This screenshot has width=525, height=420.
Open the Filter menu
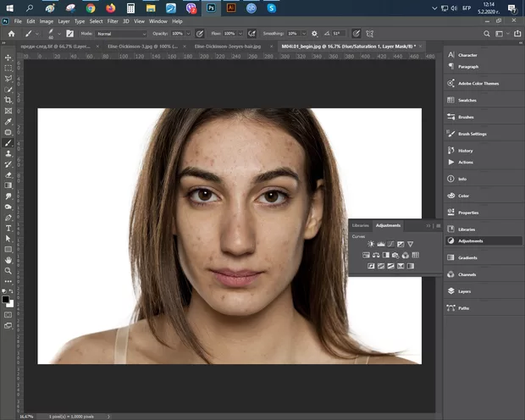click(x=113, y=20)
